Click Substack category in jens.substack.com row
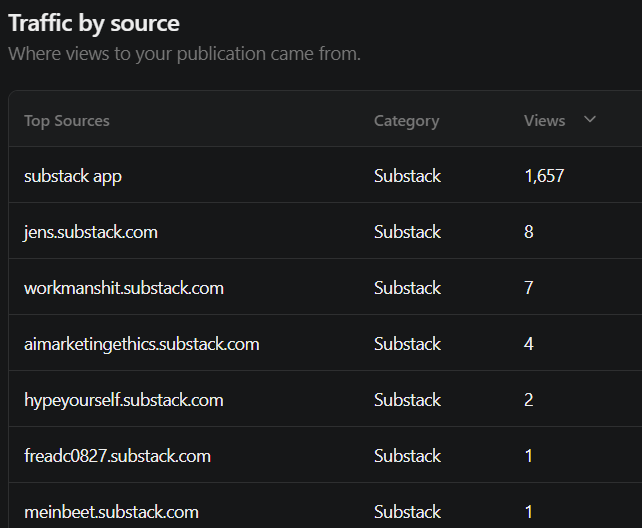642x528 pixels. pyautogui.click(x=407, y=232)
